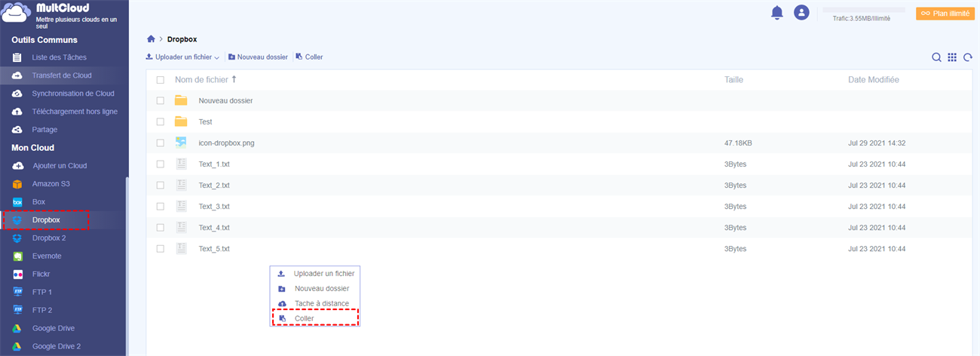Select FTP 1 in the sidebar

[42, 292]
